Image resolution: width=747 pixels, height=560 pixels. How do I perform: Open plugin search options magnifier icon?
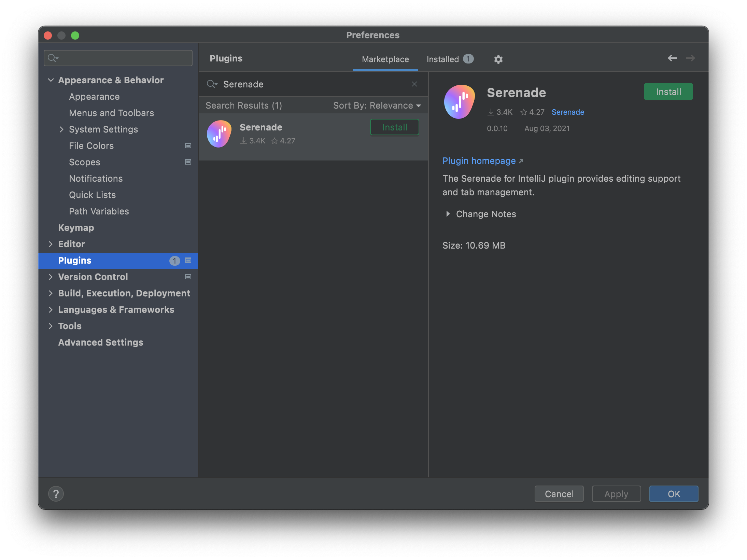coord(212,84)
